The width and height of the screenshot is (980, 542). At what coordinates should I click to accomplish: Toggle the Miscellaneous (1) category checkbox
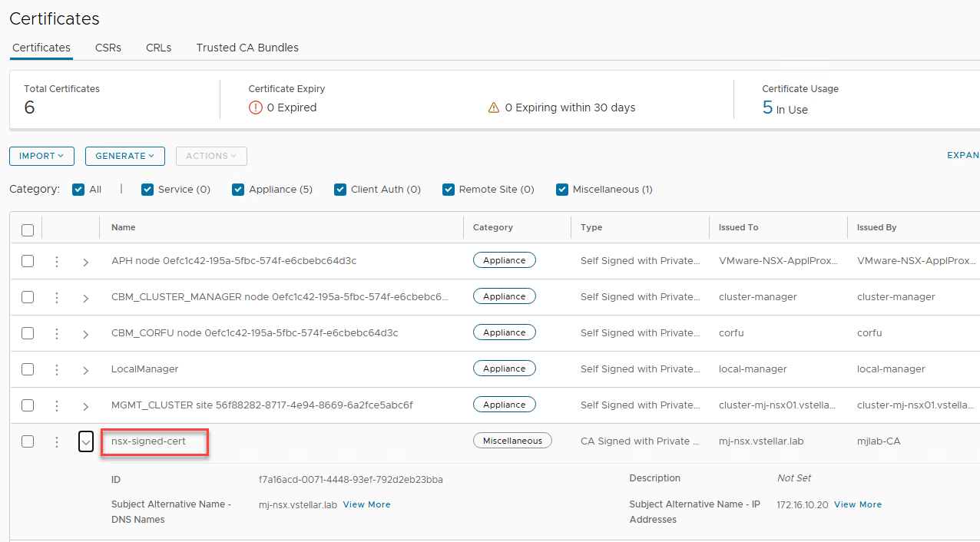coord(562,190)
